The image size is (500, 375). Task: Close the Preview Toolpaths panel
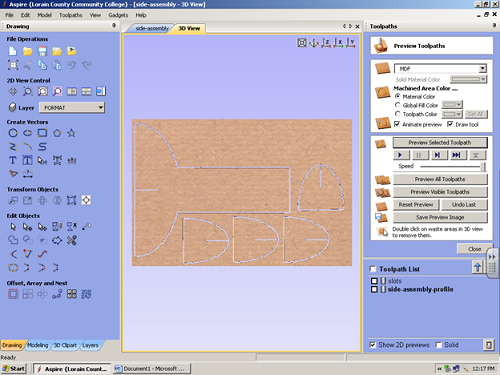pos(475,249)
